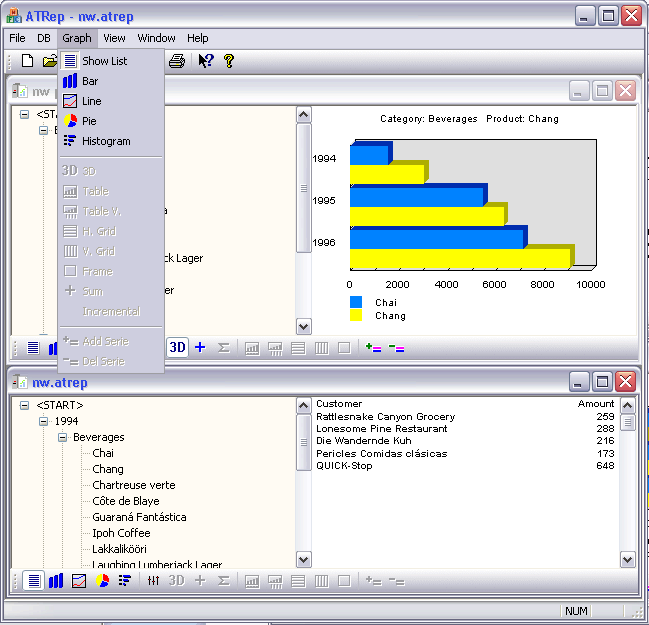Select Chai in the lower tree
The height and width of the screenshot is (625, 649).
[x=103, y=453]
